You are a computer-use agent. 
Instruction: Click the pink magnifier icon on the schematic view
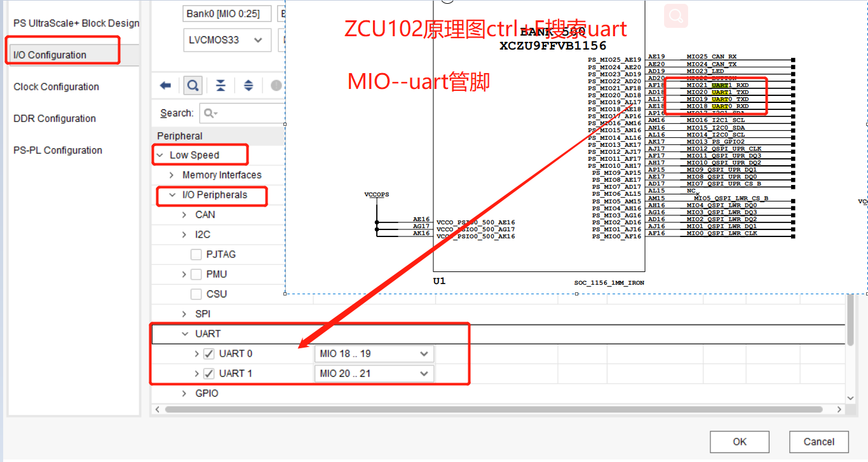tap(675, 16)
